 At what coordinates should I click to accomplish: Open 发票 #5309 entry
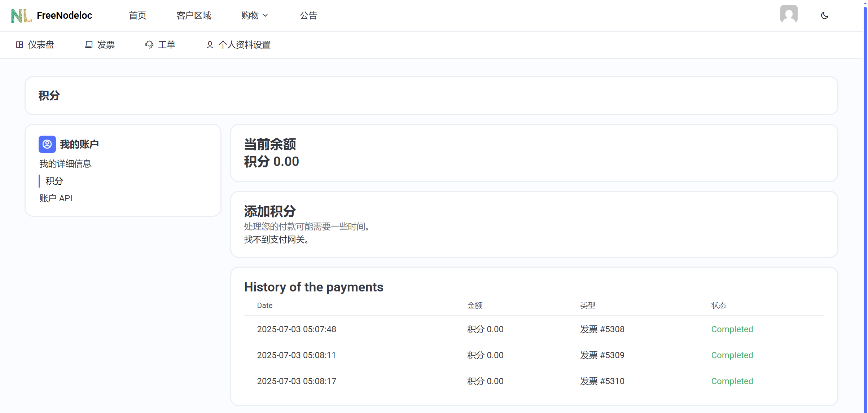coord(602,355)
